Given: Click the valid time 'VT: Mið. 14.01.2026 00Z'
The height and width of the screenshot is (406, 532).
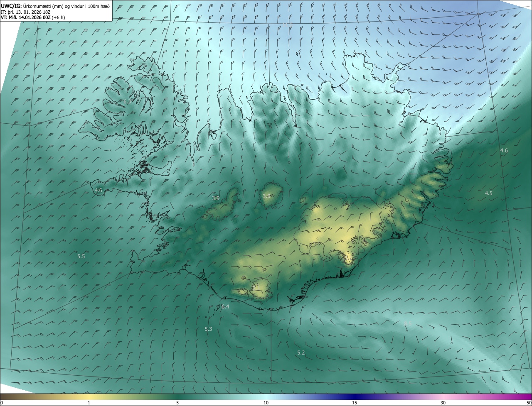Looking at the screenshot, I should (x=26, y=17).
